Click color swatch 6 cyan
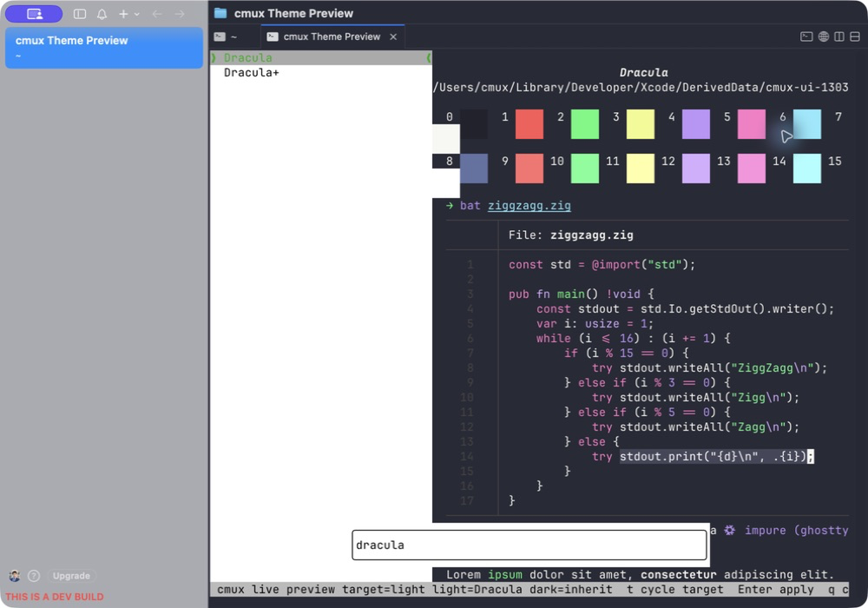This screenshot has width=868, height=608. (x=807, y=124)
